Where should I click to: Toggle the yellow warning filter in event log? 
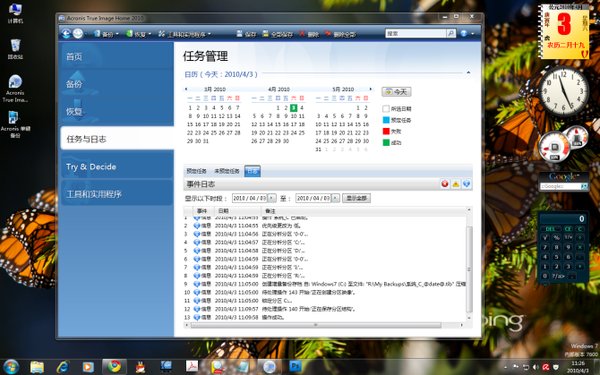[456, 184]
